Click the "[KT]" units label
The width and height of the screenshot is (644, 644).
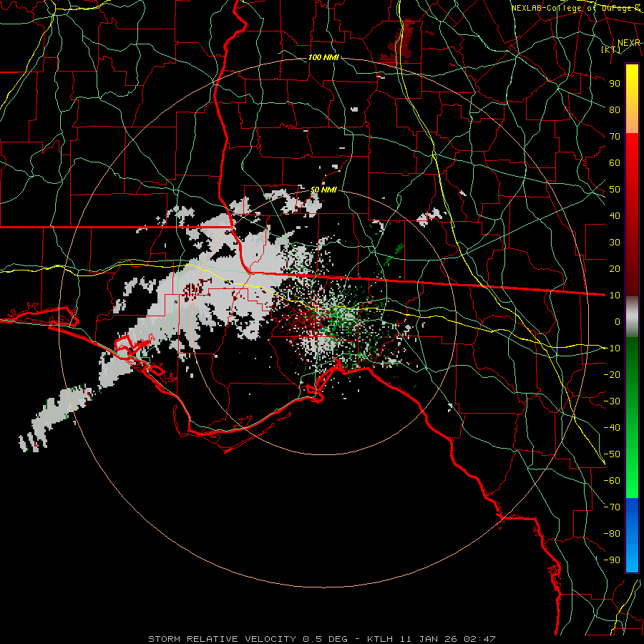pos(611,49)
